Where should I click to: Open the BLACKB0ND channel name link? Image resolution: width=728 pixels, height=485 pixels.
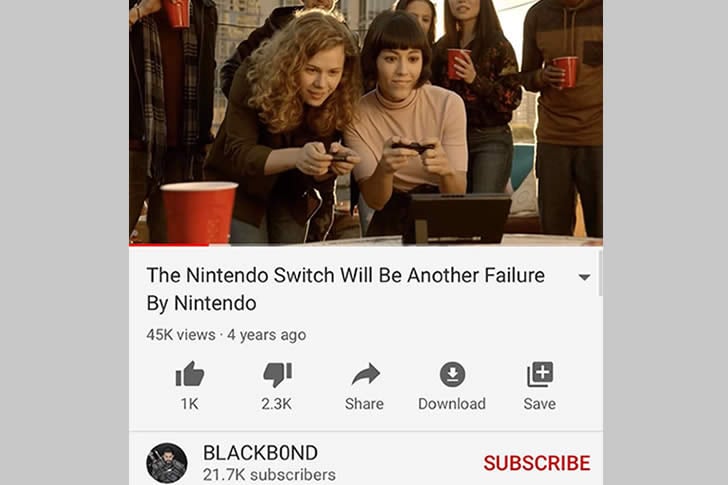click(x=260, y=453)
